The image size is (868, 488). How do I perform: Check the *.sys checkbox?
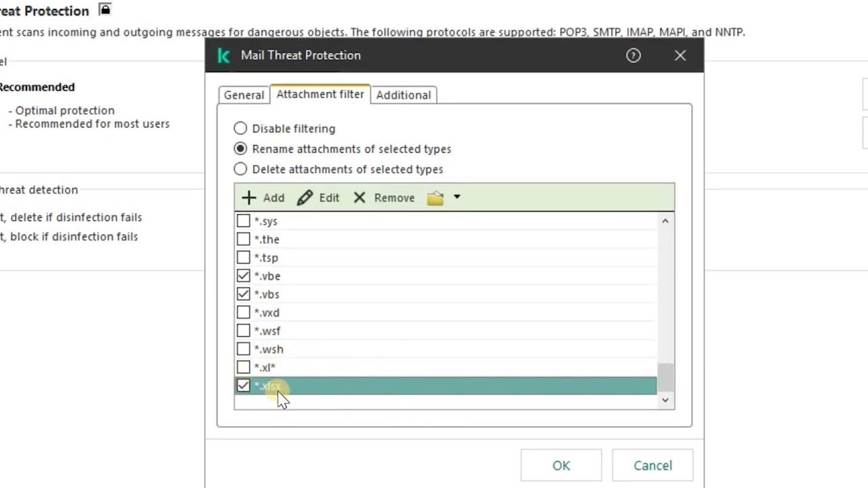[243, 221]
